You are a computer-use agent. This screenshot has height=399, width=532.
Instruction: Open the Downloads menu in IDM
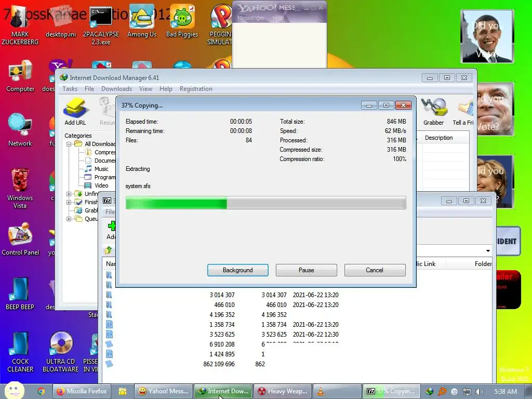(x=116, y=88)
